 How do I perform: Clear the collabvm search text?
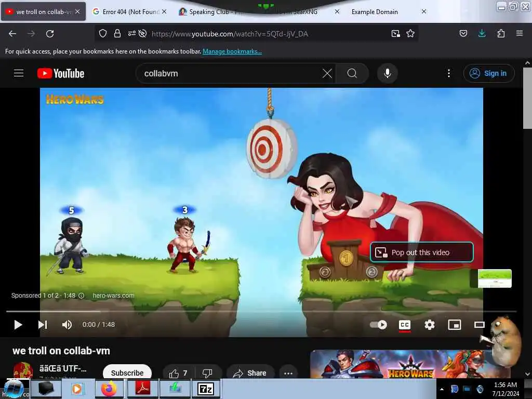(x=327, y=73)
